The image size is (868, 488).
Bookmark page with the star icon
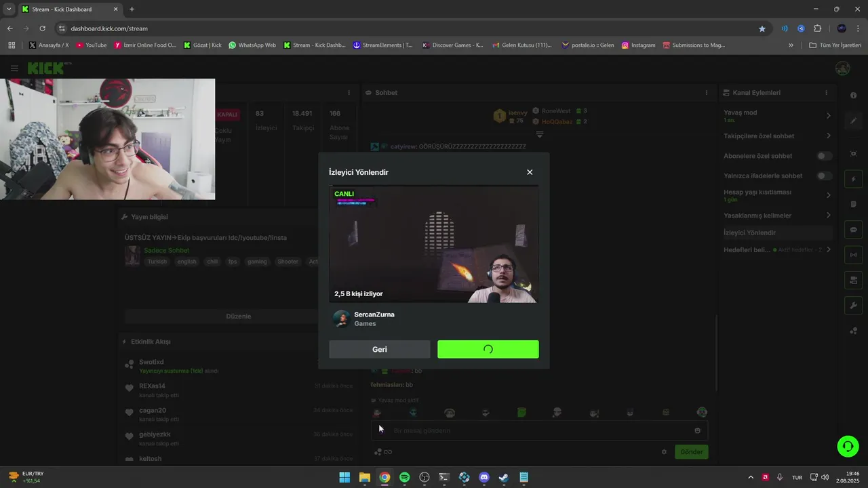762,28
